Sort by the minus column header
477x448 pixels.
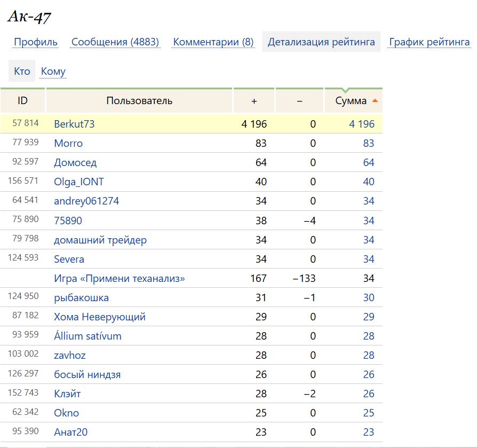click(299, 101)
